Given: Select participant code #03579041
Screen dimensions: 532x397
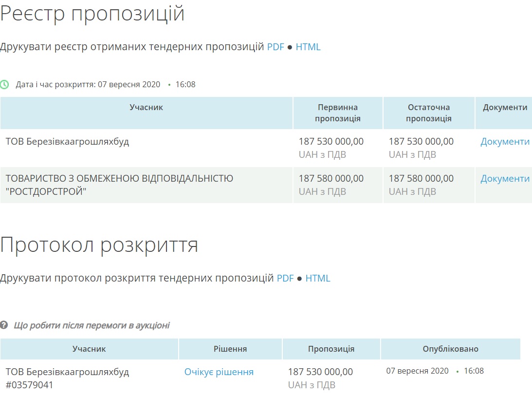Looking at the screenshot, I should 29,385.
